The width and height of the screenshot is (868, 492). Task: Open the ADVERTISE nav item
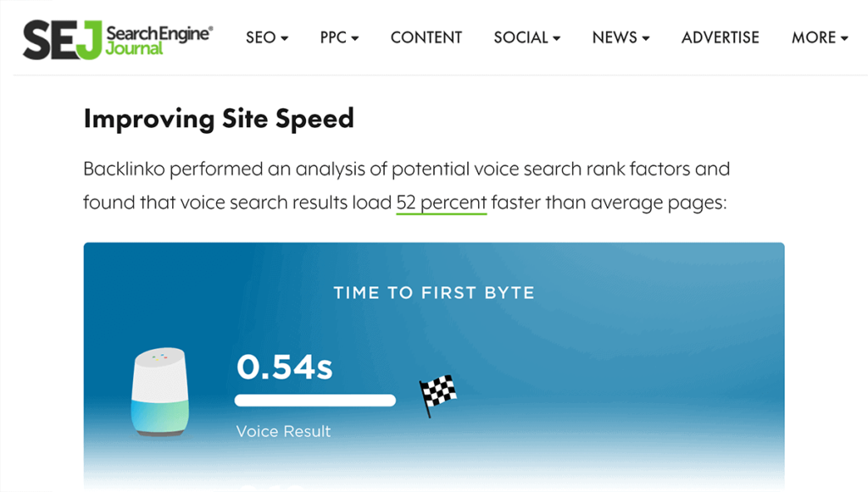click(x=721, y=37)
